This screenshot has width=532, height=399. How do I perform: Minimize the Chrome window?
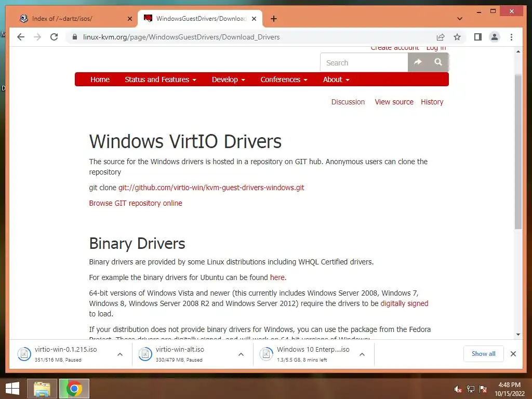(478, 11)
